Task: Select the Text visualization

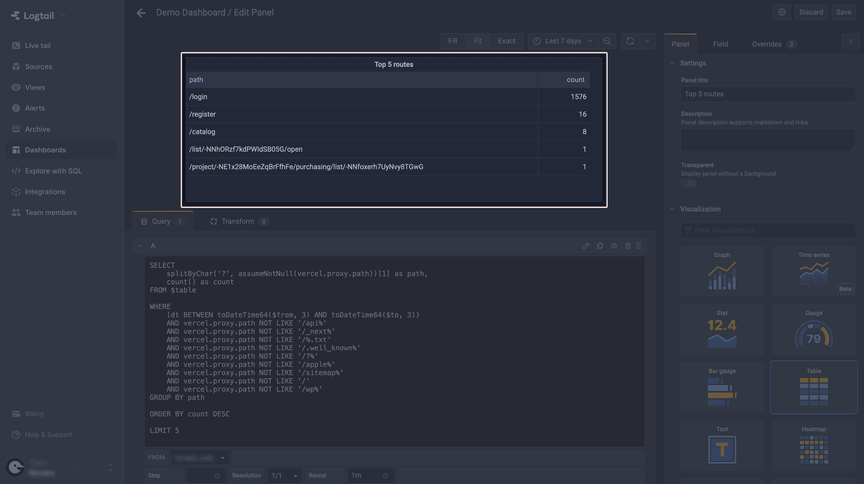Action: (x=722, y=445)
